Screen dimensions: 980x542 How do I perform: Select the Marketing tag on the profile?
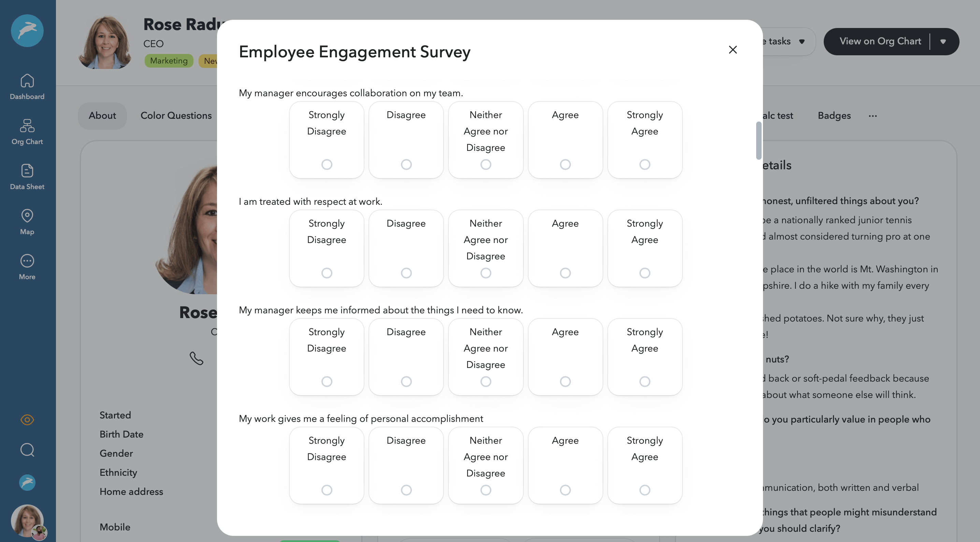[169, 60]
